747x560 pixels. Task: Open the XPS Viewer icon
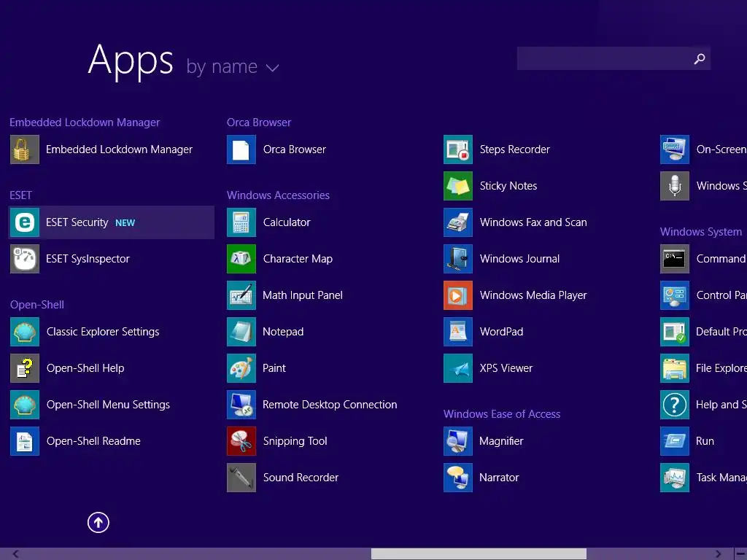pos(458,368)
